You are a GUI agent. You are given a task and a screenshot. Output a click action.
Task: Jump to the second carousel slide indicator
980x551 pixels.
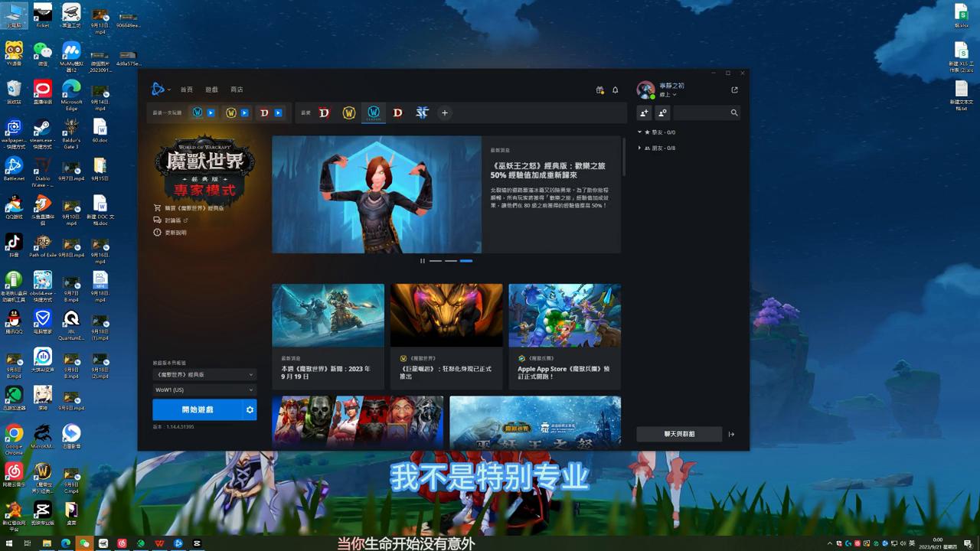tap(451, 261)
